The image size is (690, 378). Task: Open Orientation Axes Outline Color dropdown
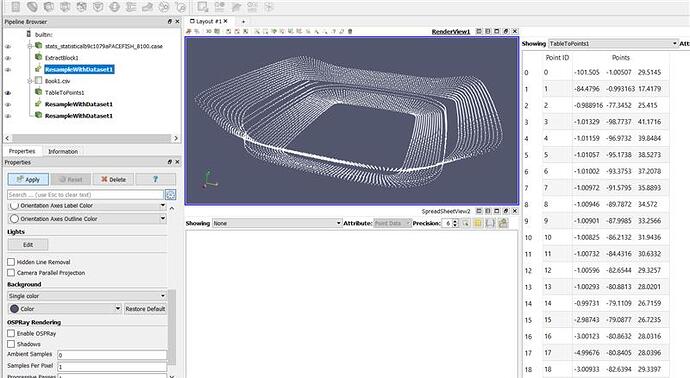[x=87, y=219]
